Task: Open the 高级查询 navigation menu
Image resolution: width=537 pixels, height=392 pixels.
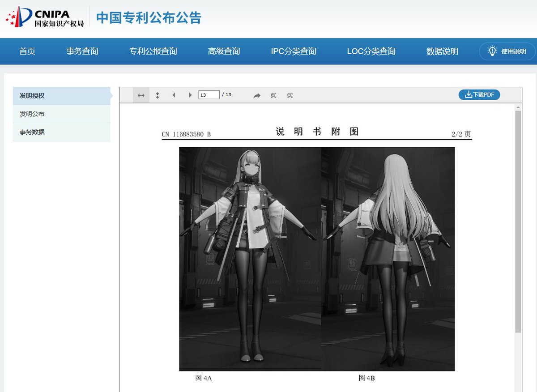Action: [224, 51]
